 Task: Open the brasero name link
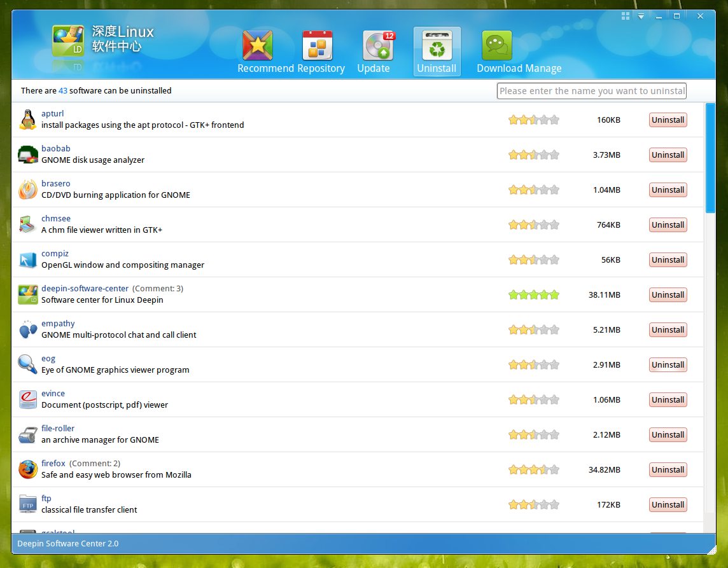pos(56,183)
